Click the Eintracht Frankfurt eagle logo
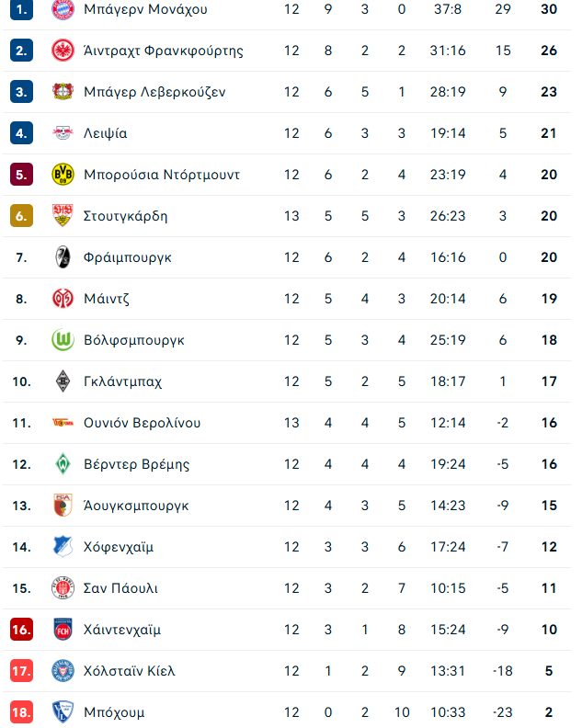The height and width of the screenshot is (728, 582). pyautogui.click(x=63, y=51)
